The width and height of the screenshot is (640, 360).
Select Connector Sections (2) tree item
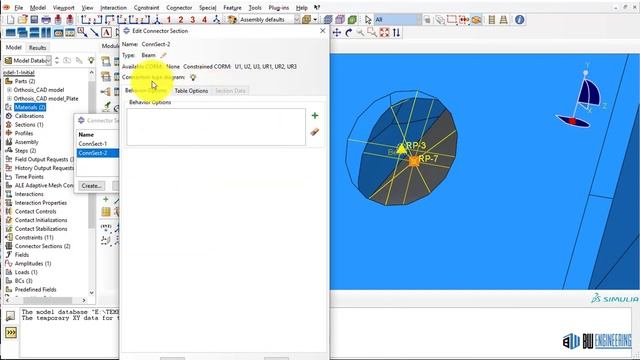tap(42, 246)
